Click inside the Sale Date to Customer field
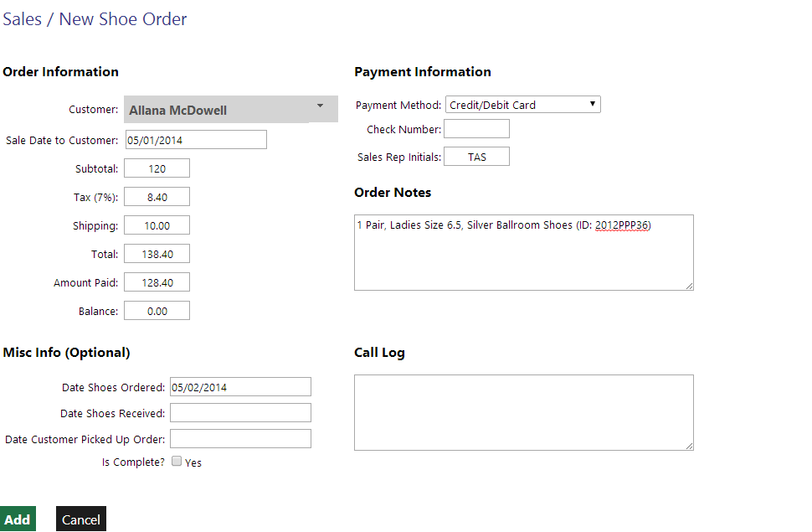Viewport: 812px width, 532px height. (195, 139)
